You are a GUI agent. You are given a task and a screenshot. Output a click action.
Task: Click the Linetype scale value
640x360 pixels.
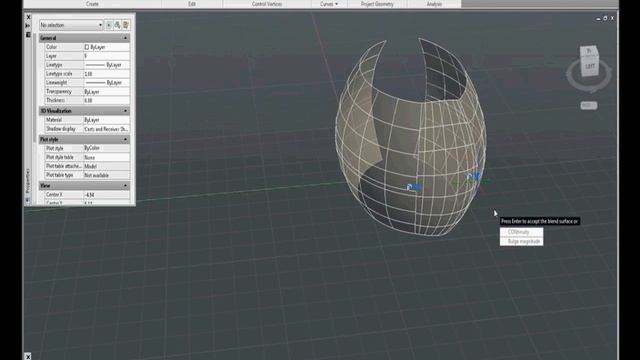(106, 74)
